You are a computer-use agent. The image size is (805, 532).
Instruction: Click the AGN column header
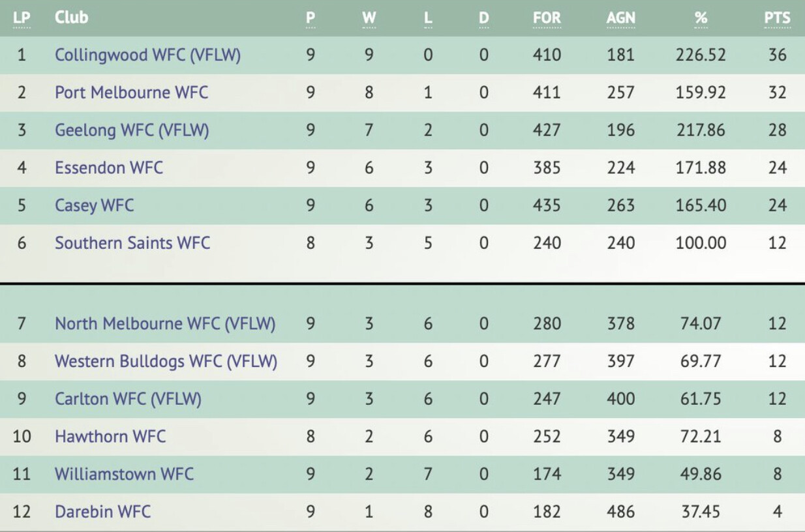pos(620,18)
